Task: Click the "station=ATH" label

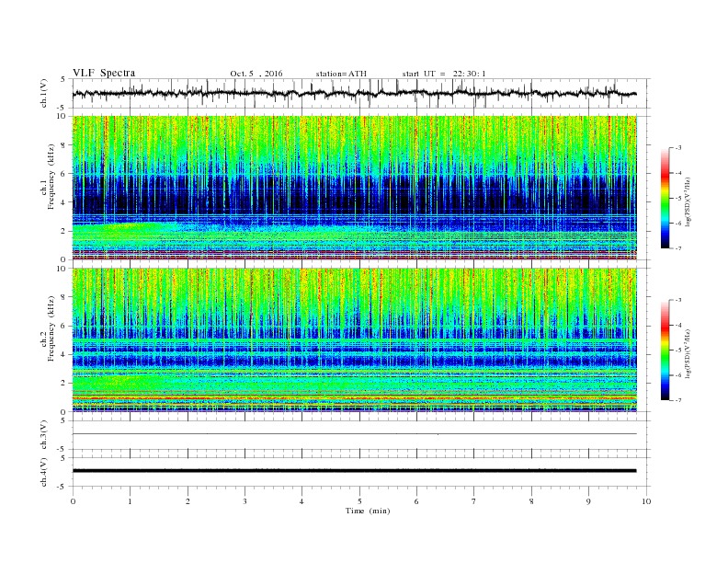Action: point(341,74)
